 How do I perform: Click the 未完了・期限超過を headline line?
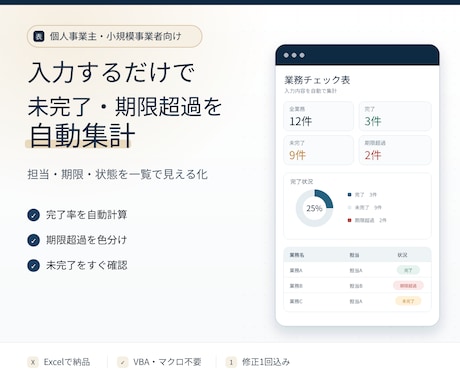[x=125, y=107]
